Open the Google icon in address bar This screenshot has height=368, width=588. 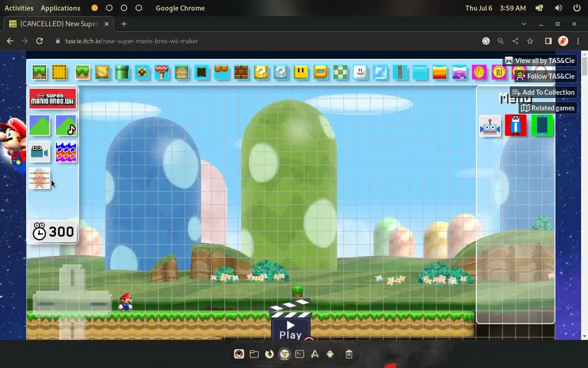(x=486, y=41)
